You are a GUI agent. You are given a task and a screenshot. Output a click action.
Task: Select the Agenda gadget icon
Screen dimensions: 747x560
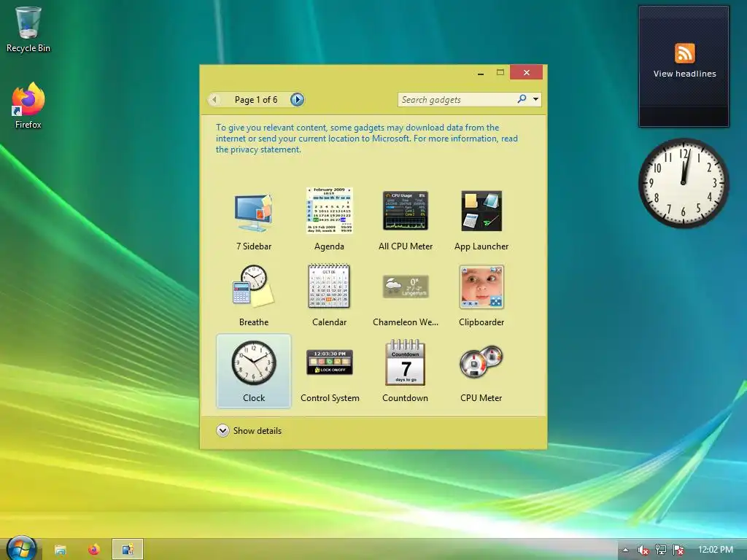pos(329,211)
